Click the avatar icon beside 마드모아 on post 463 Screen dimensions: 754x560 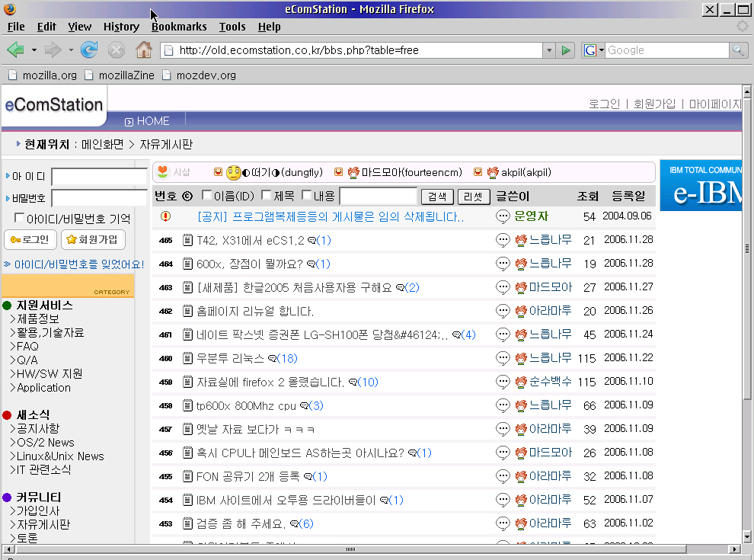[x=521, y=288]
